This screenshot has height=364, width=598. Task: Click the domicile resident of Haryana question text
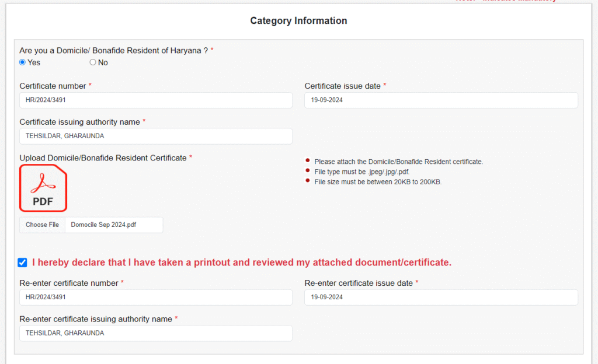point(114,51)
